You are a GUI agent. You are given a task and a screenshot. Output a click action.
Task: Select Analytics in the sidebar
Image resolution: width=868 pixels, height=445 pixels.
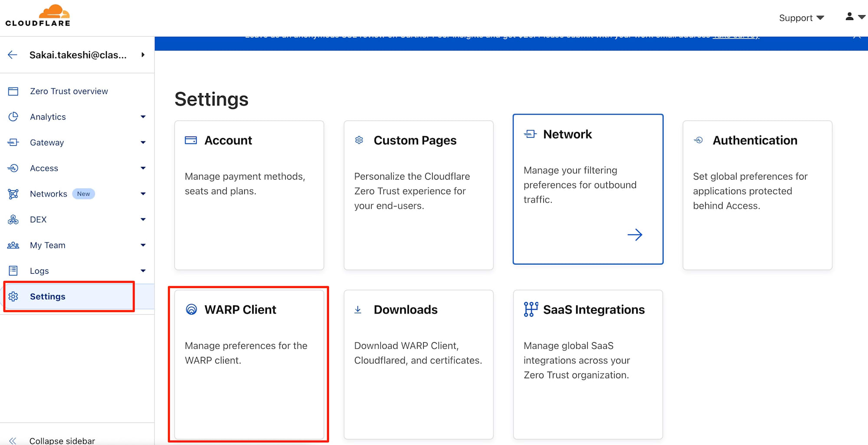[48, 117]
